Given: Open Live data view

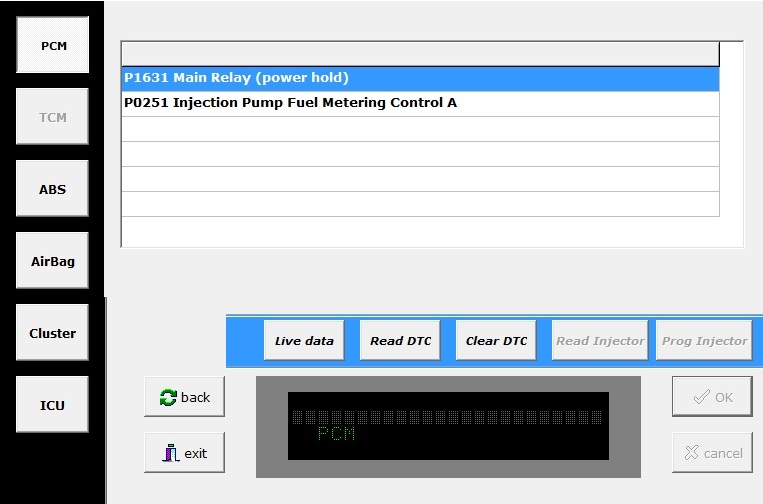Looking at the screenshot, I should [304, 341].
